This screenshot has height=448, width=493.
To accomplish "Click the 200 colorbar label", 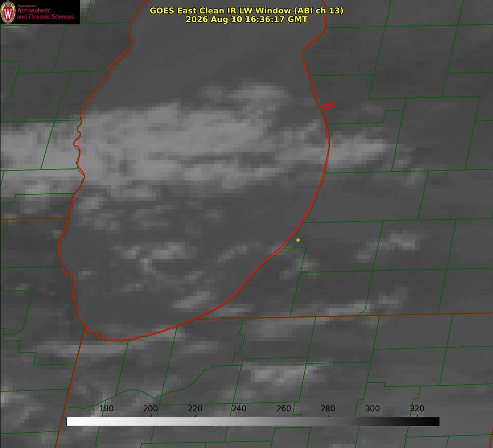I will [151, 408].
